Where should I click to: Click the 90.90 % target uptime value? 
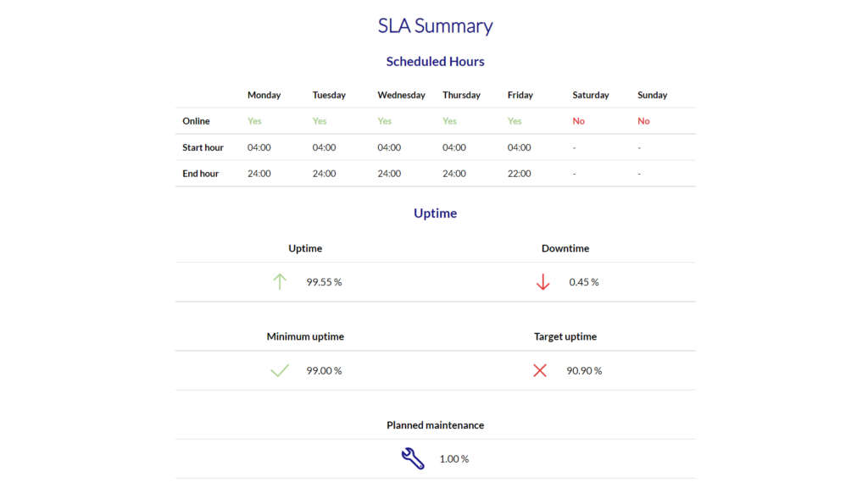(x=584, y=371)
